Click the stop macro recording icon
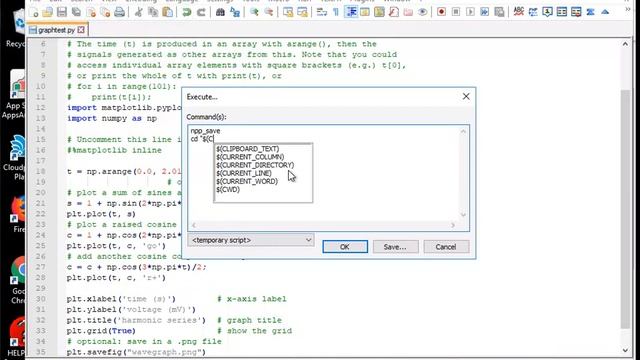The image size is (640, 360). [x=456, y=12]
